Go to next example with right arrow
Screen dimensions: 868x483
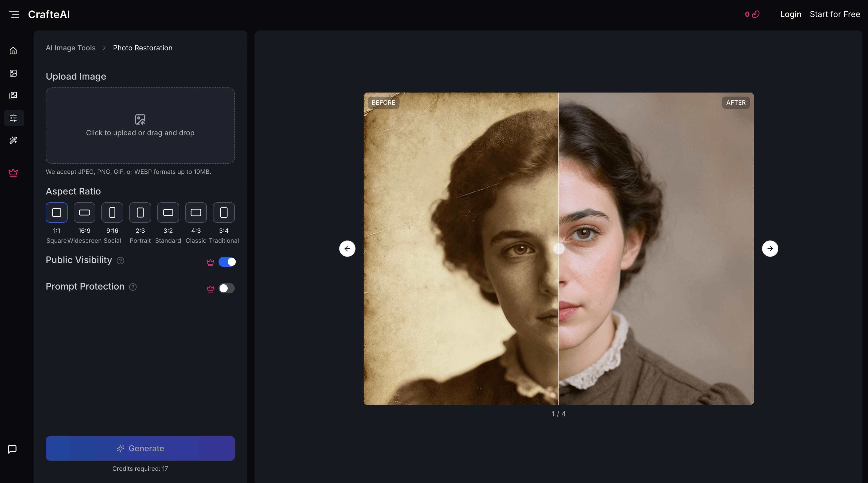(x=770, y=248)
